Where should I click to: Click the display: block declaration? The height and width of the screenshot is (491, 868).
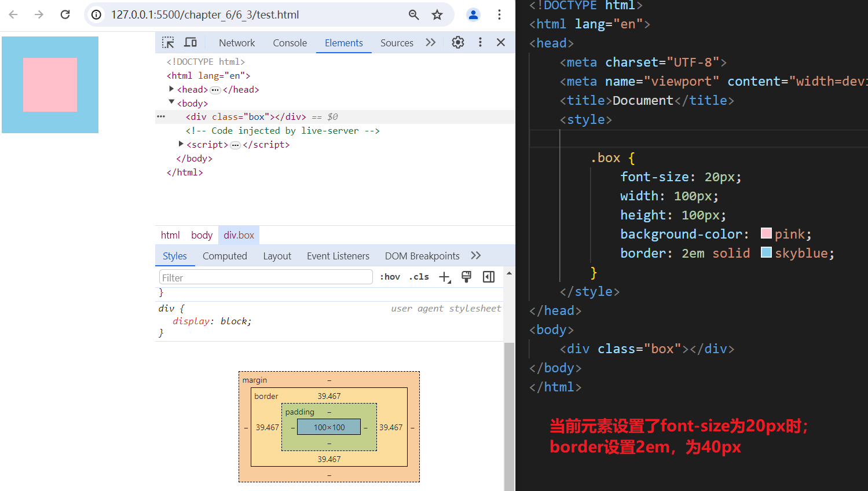pyautogui.click(x=212, y=321)
